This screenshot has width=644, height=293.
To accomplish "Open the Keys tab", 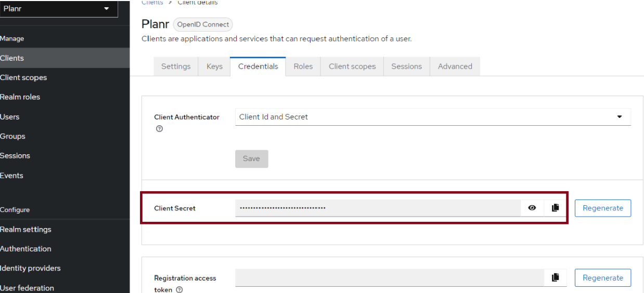I will click(x=214, y=66).
